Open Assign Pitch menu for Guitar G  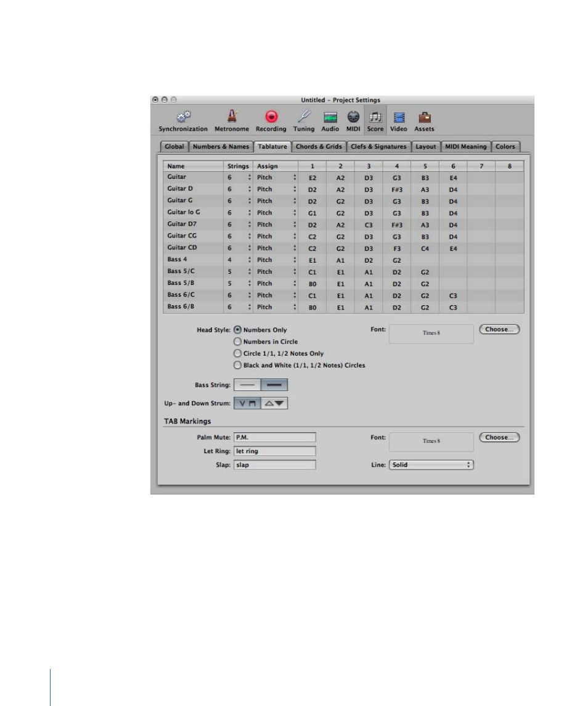pos(277,201)
